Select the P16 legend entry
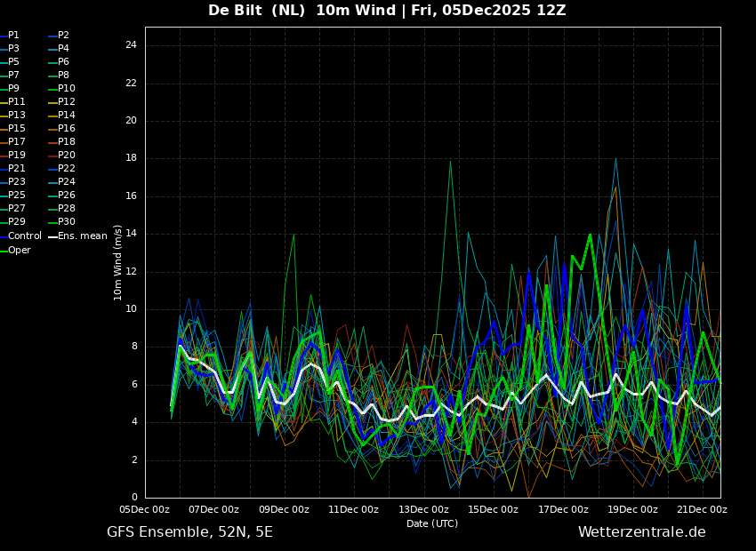This screenshot has width=756, height=551. [67, 129]
